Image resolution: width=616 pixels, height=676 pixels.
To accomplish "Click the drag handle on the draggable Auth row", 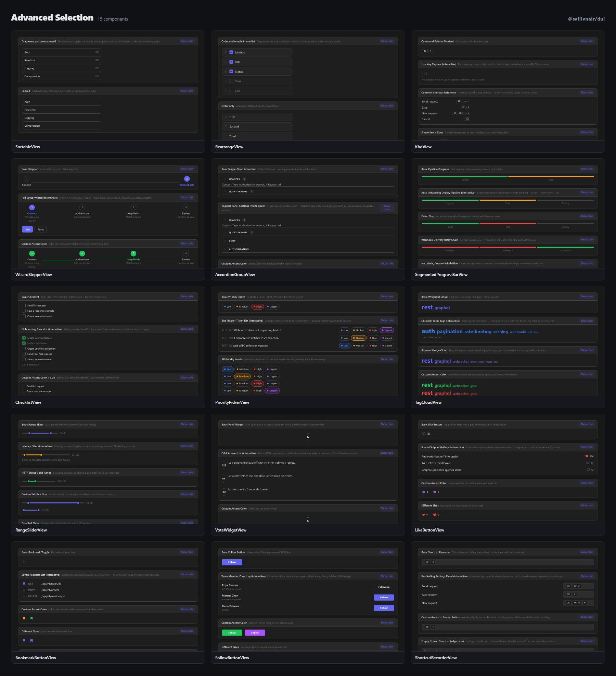I will [x=97, y=52].
